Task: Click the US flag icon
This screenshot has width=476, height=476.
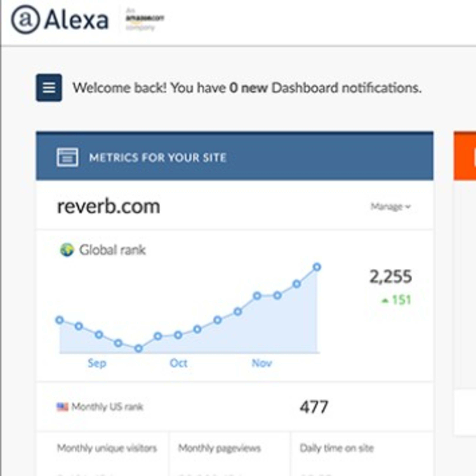Action: pyautogui.click(x=62, y=407)
